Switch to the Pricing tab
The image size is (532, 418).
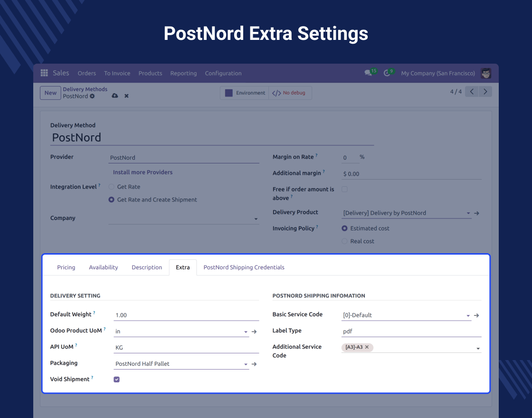coord(66,267)
